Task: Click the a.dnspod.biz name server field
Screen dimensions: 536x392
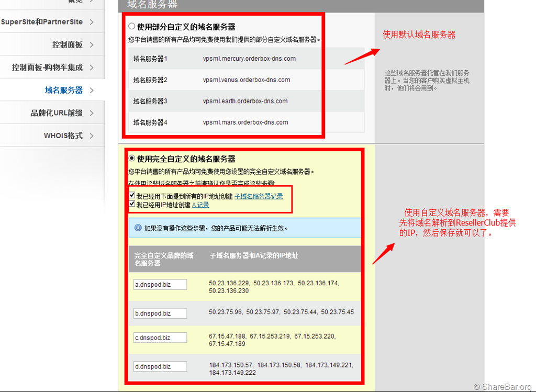Action: (x=160, y=285)
